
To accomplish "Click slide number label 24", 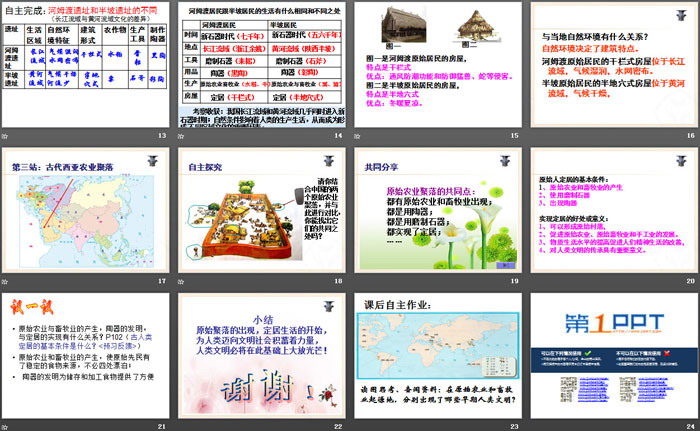I will 691,427.
